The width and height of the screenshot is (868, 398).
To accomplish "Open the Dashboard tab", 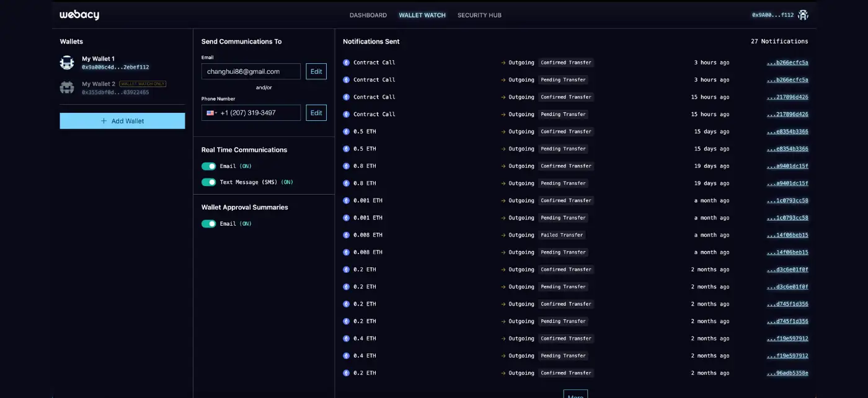I will 368,15.
